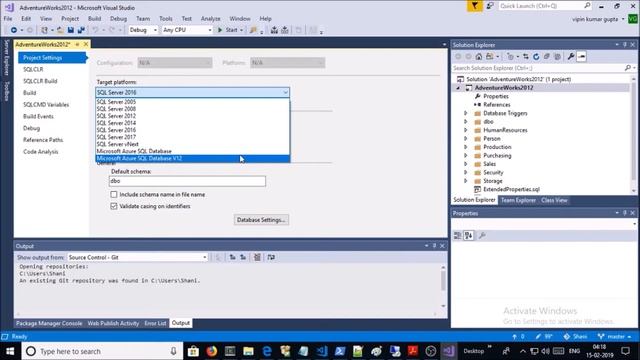Click the Clear All icon in Output toolbar
640x360 pixels.
257,257
